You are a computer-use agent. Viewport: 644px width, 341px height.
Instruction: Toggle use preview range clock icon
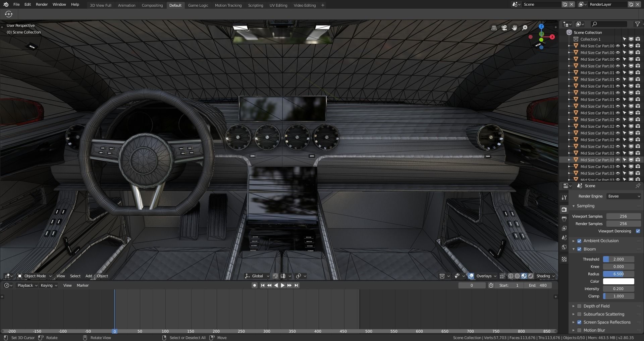[x=491, y=285]
